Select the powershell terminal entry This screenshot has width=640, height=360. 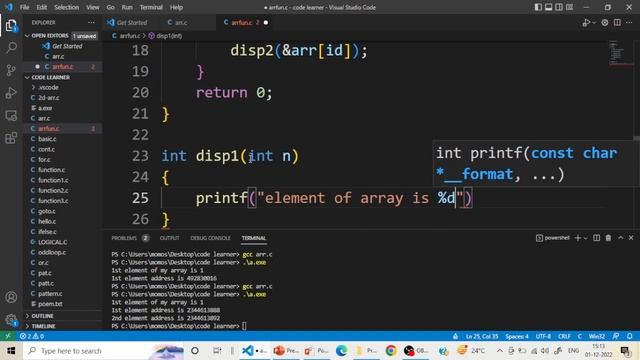click(x=553, y=238)
